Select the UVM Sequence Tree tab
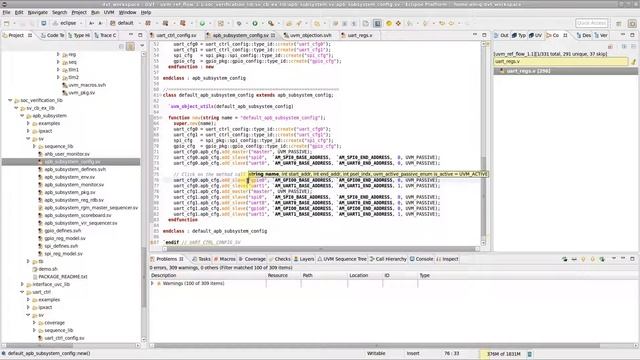The height and width of the screenshot is (360, 640). coord(342,259)
